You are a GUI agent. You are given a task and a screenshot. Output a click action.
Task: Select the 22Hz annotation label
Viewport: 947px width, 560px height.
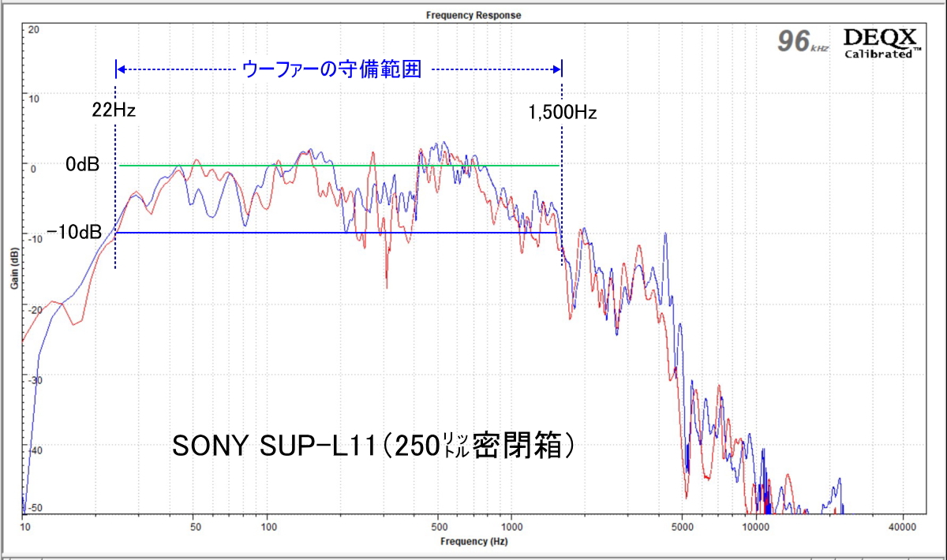(114, 110)
